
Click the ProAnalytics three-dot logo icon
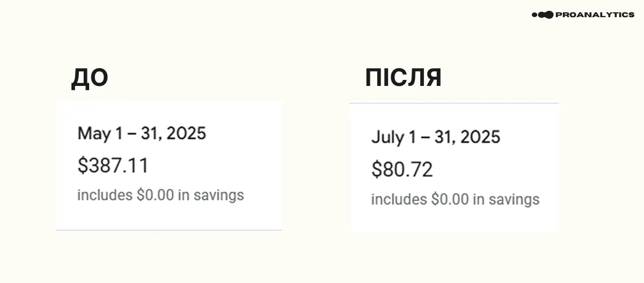click(542, 14)
